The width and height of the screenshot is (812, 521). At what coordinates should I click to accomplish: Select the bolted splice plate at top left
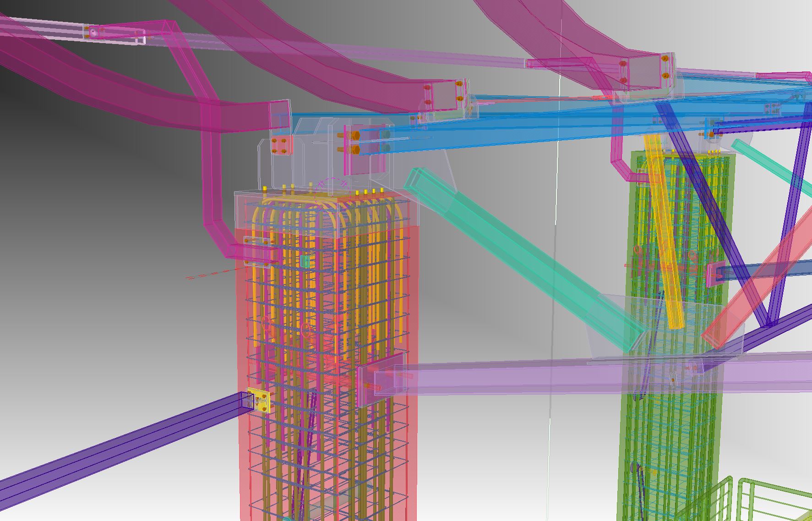[94, 33]
